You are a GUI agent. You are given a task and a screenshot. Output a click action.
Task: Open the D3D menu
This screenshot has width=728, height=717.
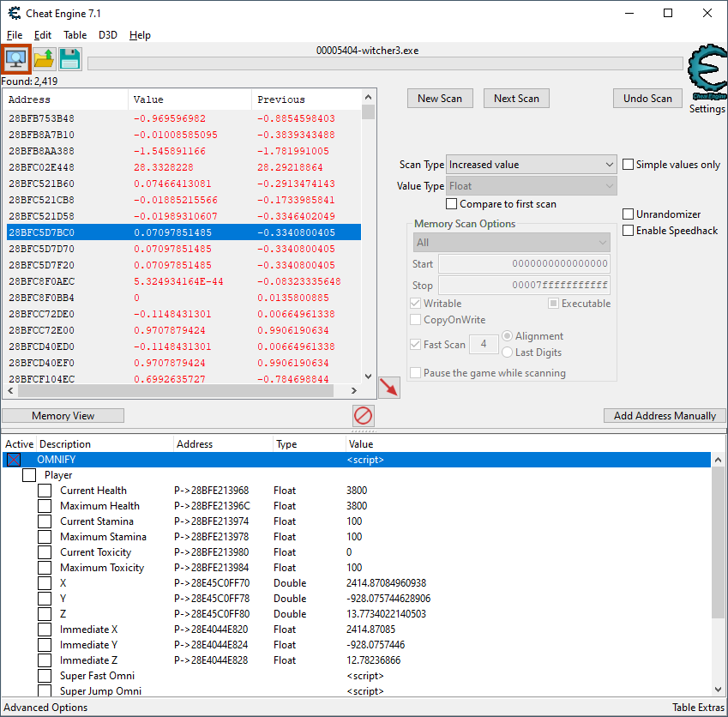coord(108,35)
